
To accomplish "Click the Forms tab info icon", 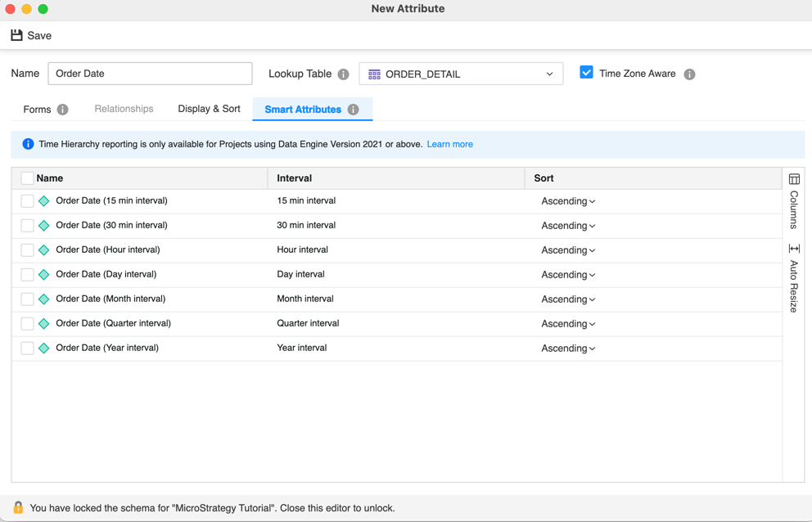I will coord(63,110).
